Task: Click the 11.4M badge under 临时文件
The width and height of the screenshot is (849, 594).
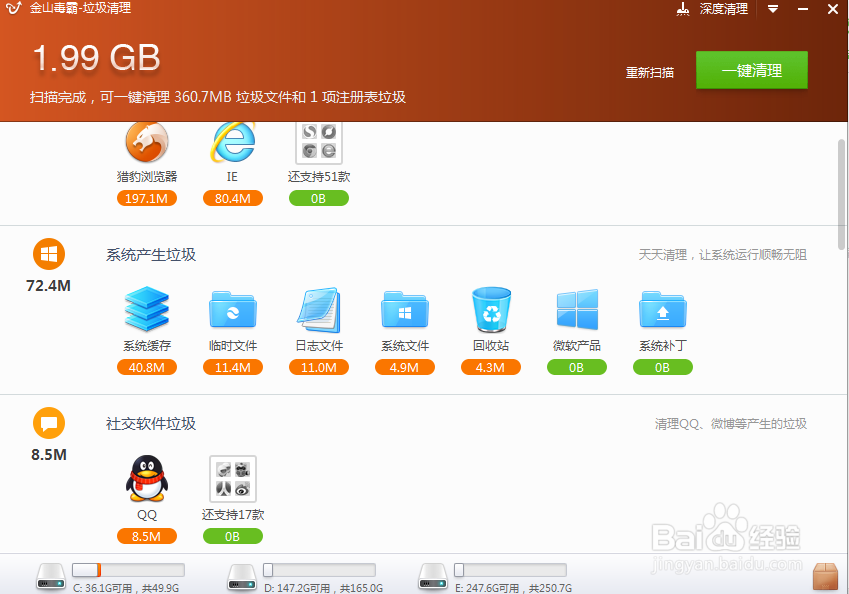Action: pyautogui.click(x=233, y=367)
